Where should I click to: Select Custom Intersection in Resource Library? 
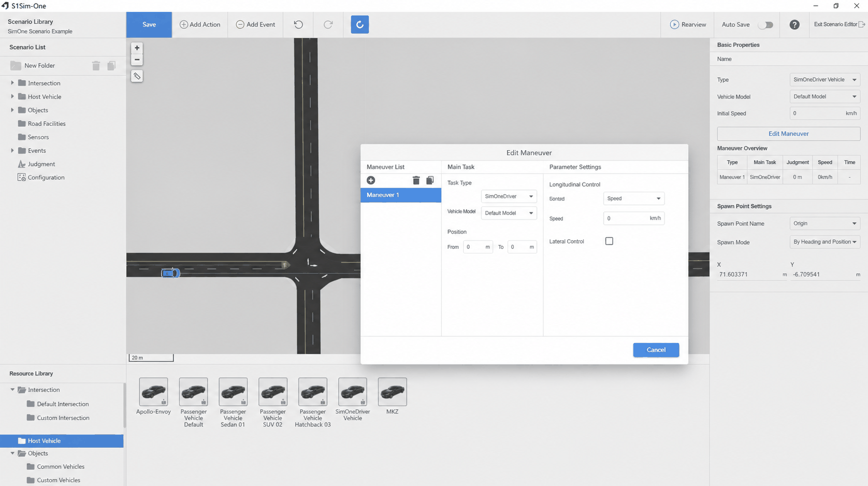[x=58, y=418]
